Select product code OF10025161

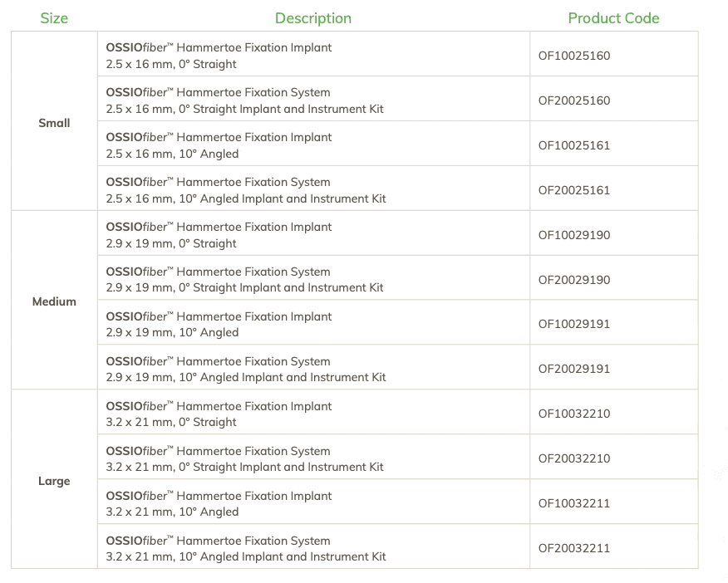pyautogui.click(x=574, y=145)
